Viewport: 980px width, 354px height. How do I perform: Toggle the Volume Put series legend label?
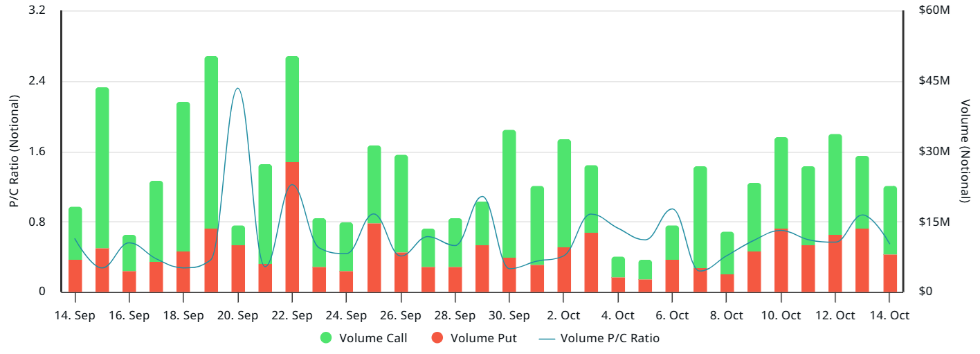[x=483, y=338]
